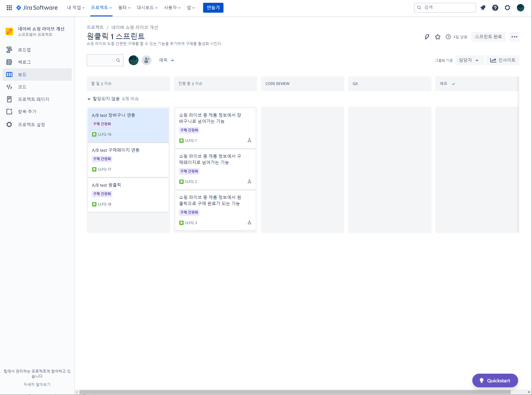
Task: Click the horizontal scrollbar at the bottom
Action: [295, 392]
